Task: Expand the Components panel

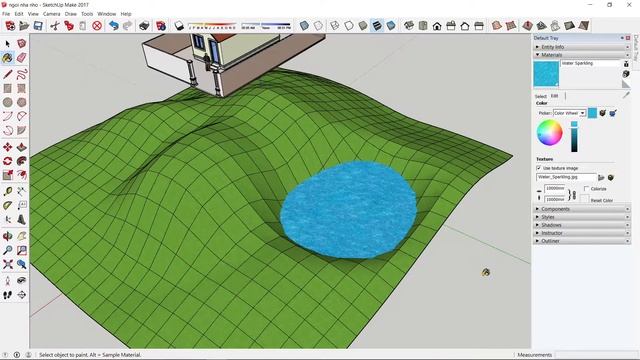Action: point(581,209)
